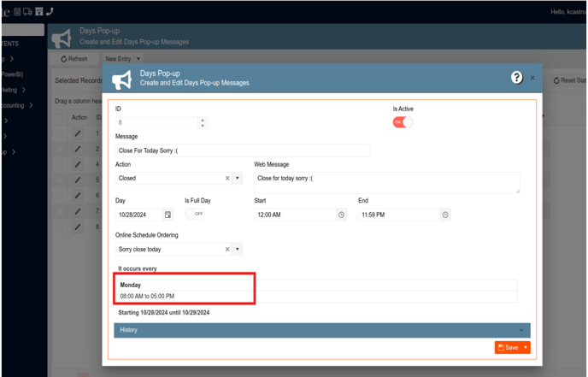Click the pencil edit icon for row 1
This screenshot has height=377, width=588.
78,133
